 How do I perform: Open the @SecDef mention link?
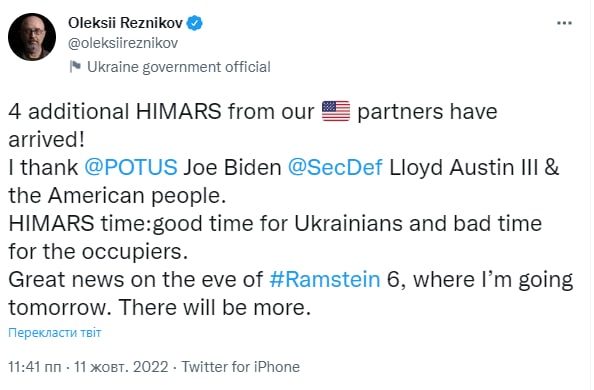335,167
